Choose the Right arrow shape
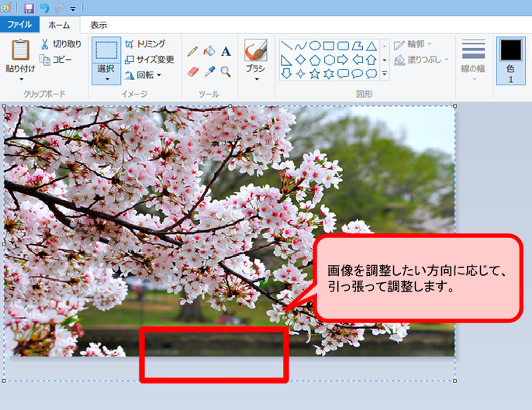 tap(343, 60)
